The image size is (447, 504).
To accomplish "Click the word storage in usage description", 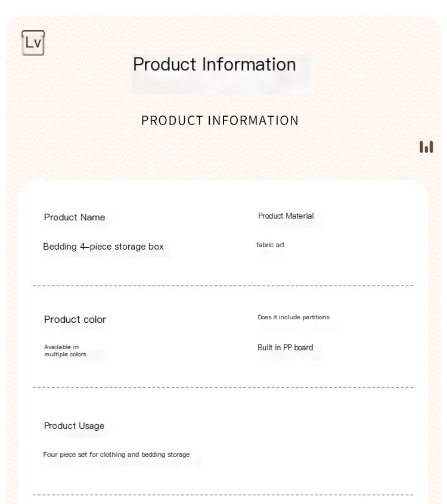I will click(178, 455).
